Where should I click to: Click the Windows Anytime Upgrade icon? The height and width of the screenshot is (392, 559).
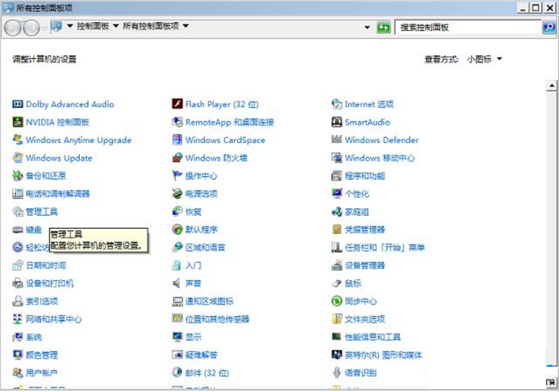(x=17, y=140)
